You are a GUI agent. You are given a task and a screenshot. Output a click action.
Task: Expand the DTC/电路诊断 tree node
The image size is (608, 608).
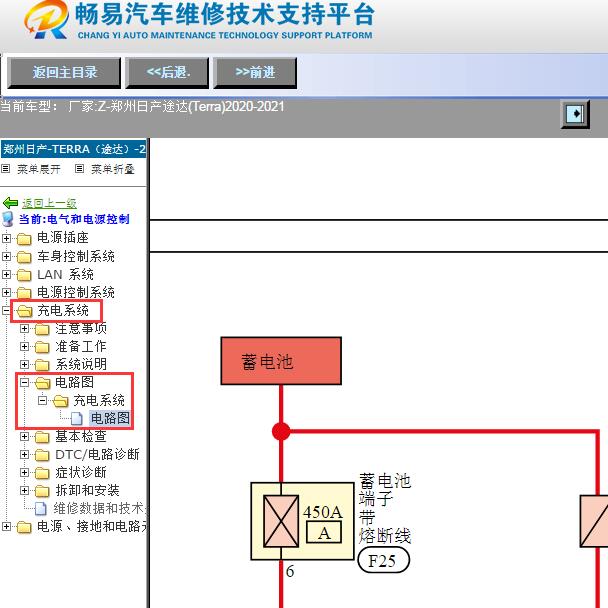tap(24, 454)
